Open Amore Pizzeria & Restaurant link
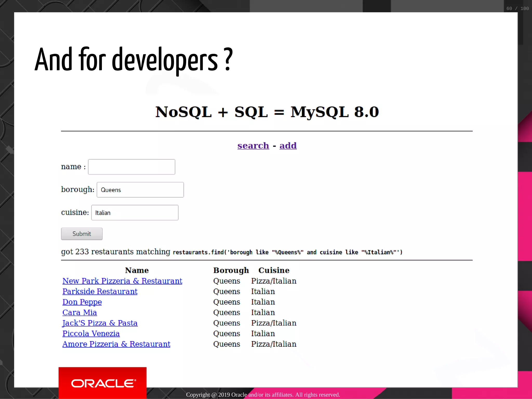532x399 pixels. [x=116, y=344]
